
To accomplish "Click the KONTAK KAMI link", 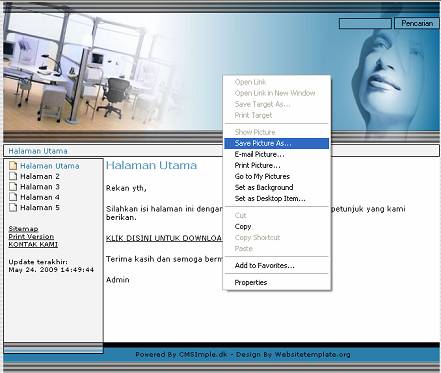I will (33, 244).
